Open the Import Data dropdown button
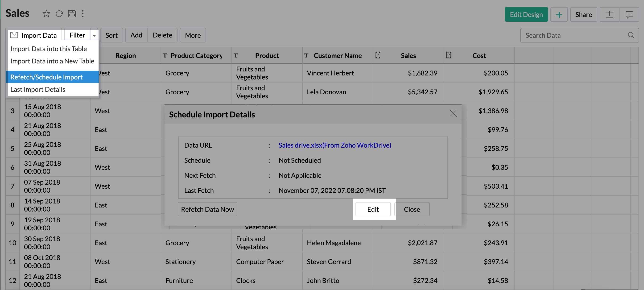Screen dimensions: 644x290 (x=34, y=35)
